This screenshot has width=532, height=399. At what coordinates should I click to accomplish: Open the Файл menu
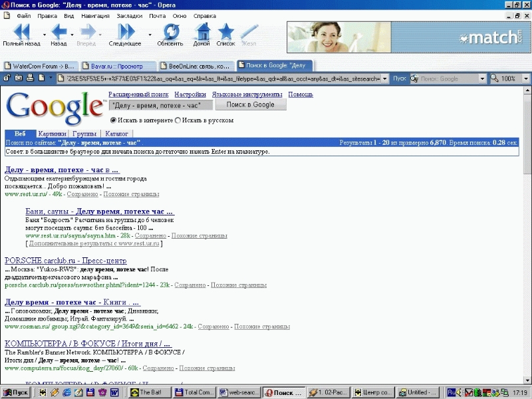pyautogui.click(x=24, y=16)
